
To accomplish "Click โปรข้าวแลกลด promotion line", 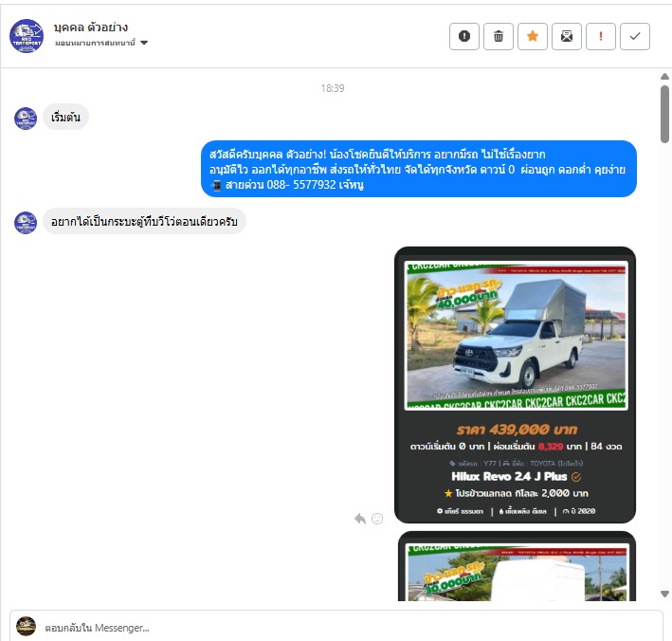I will [x=517, y=493].
